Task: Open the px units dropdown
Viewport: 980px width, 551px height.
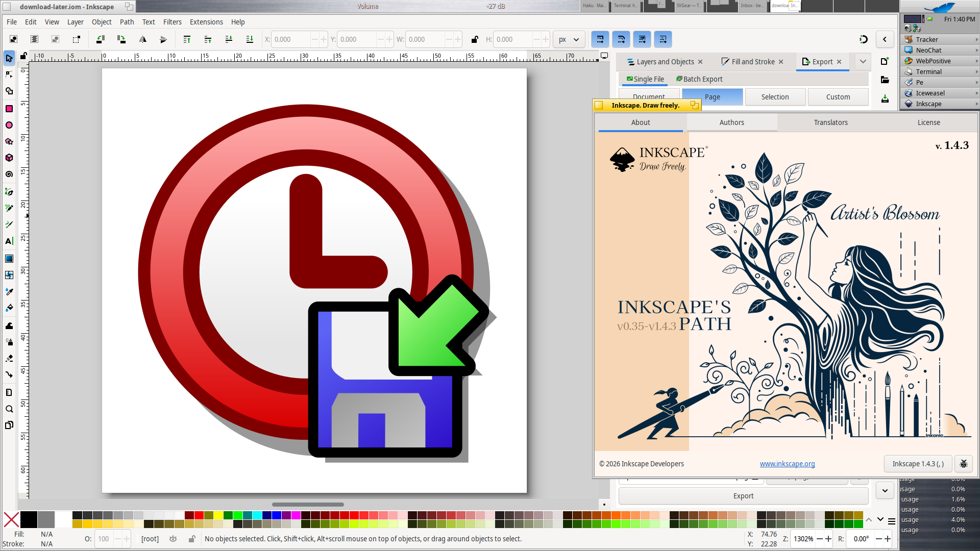Action: [x=569, y=39]
